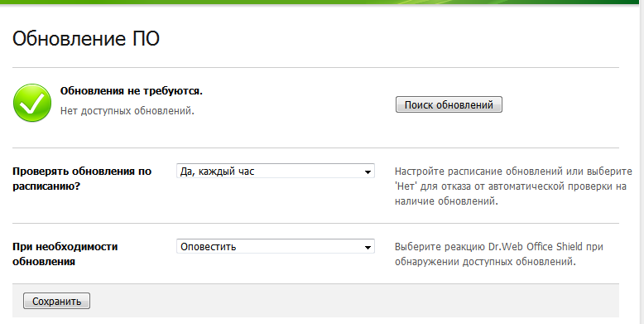This screenshot has width=644, height=324.
Task: Save settings with the 'Сохранить' button
Action: click(56, 301)
